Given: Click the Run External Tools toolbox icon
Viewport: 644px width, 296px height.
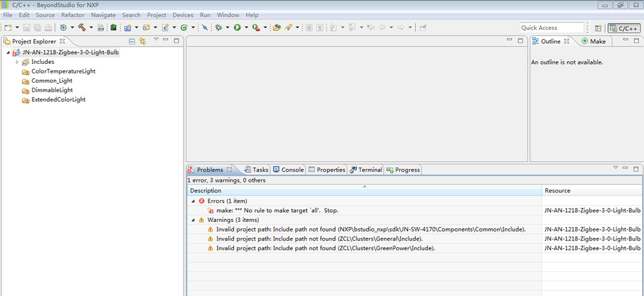Looking at the screenshot, I should coord(256,28).
